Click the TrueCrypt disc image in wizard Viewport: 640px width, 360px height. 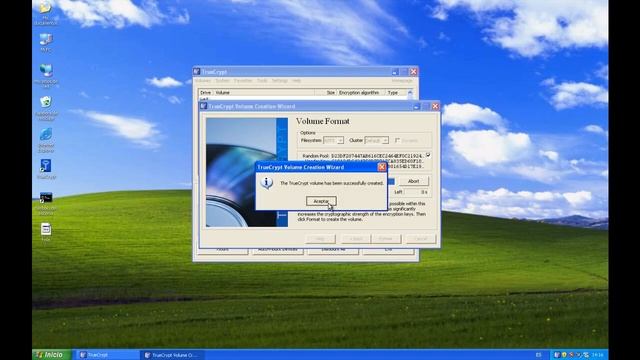click(247, 172)
